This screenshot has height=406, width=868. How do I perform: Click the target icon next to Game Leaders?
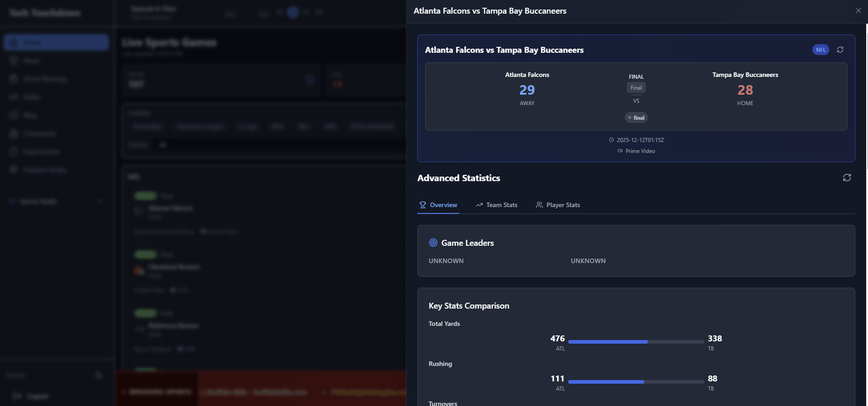pos(433,243)
